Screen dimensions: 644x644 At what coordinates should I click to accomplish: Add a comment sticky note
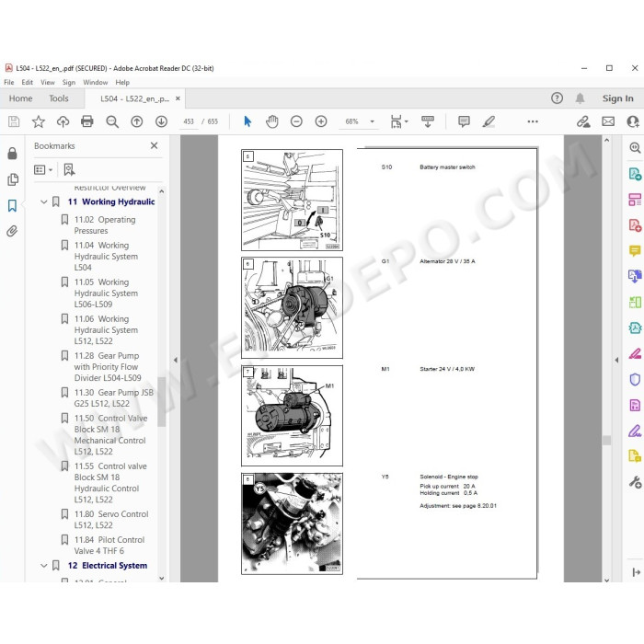pyautogui.click(x=464, y=121)
